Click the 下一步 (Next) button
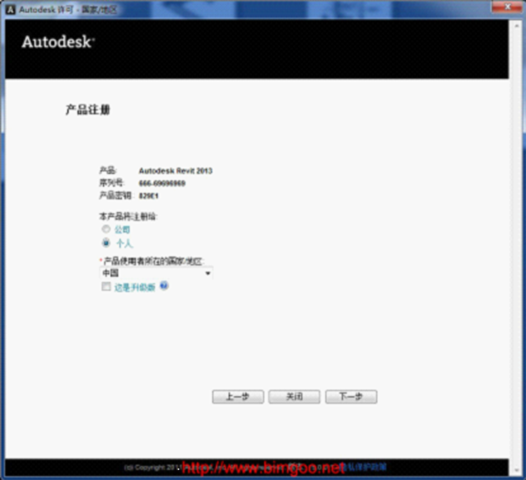The height and width of the screenshot is (480, 526). click(x=351, y=397)
